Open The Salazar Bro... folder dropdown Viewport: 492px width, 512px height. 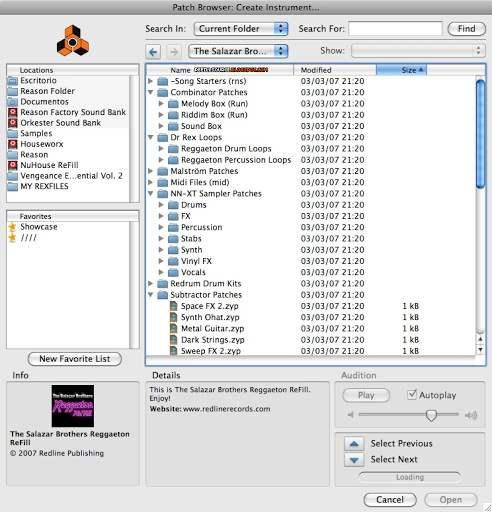[238, 51]
